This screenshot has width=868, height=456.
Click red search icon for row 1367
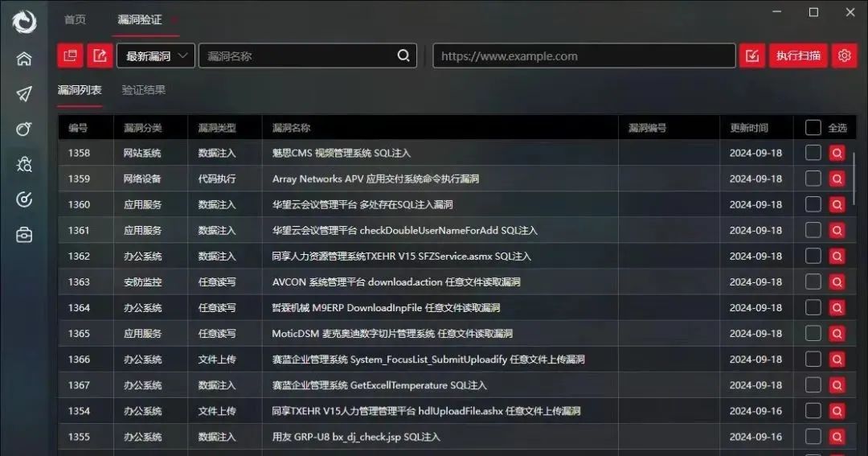837,385
